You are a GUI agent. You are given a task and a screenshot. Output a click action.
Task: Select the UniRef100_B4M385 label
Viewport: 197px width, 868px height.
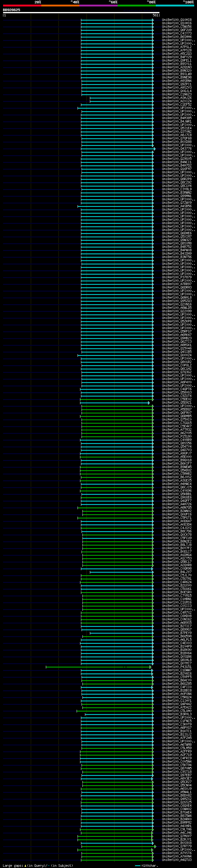point(177,118)
